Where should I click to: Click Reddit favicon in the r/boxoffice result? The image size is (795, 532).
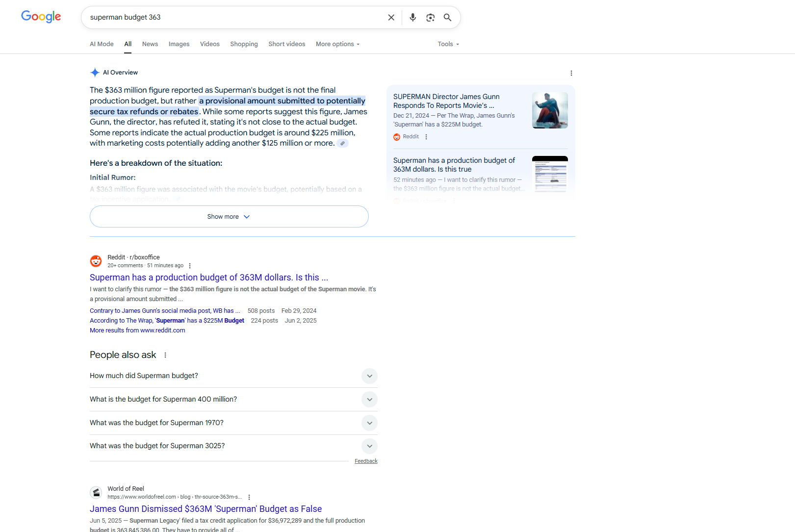pyautogui.click(x=96, y=261)
